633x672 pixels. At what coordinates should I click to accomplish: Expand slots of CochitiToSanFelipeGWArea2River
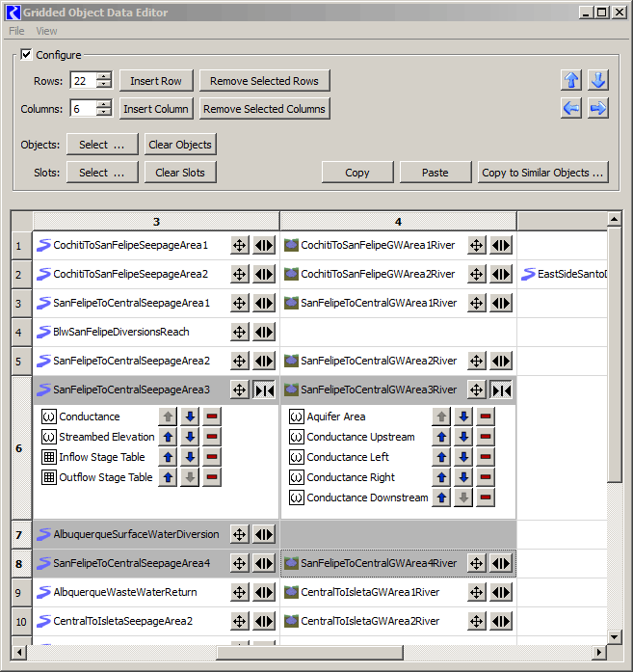[x=501, y=274]
